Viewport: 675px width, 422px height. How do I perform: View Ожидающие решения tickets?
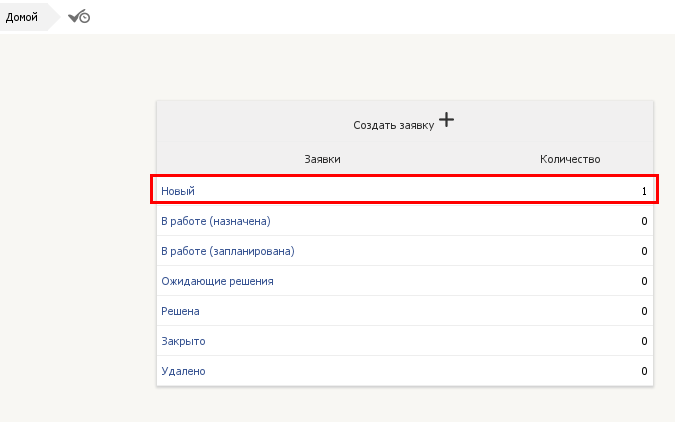pyautogui.click(x=217, y=281)
